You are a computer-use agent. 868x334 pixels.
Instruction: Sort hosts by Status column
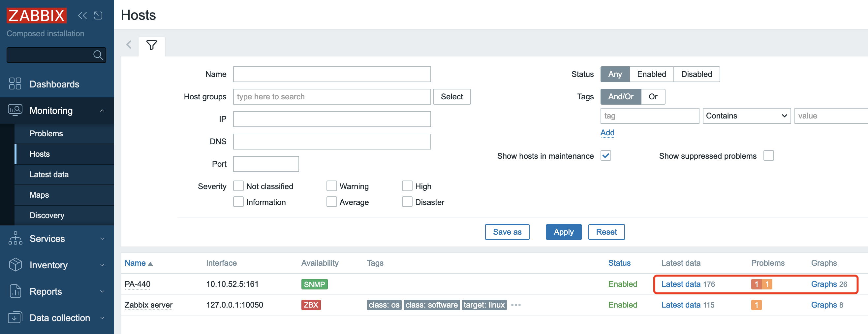pos(619,263)
